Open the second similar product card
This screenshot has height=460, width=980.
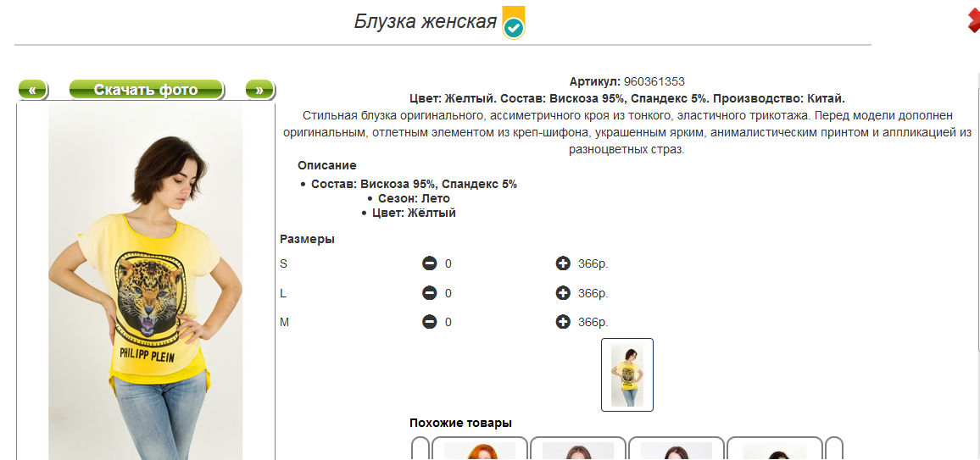click(578, 450)
